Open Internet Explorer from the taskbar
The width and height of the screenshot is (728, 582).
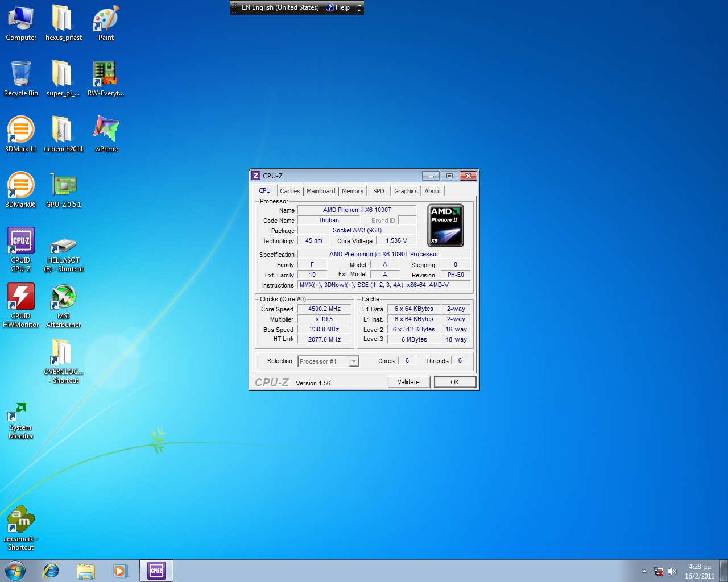click(x=51, y=571)
